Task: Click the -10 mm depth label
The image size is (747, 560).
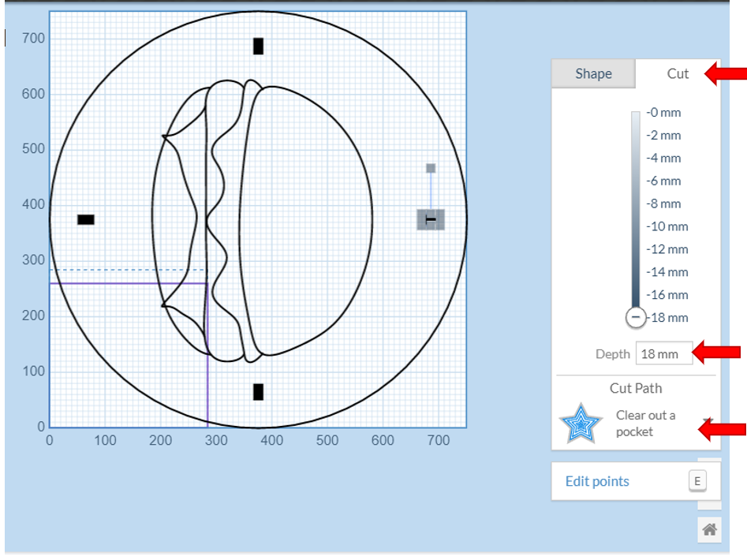Action: click(x=667, y=226)
